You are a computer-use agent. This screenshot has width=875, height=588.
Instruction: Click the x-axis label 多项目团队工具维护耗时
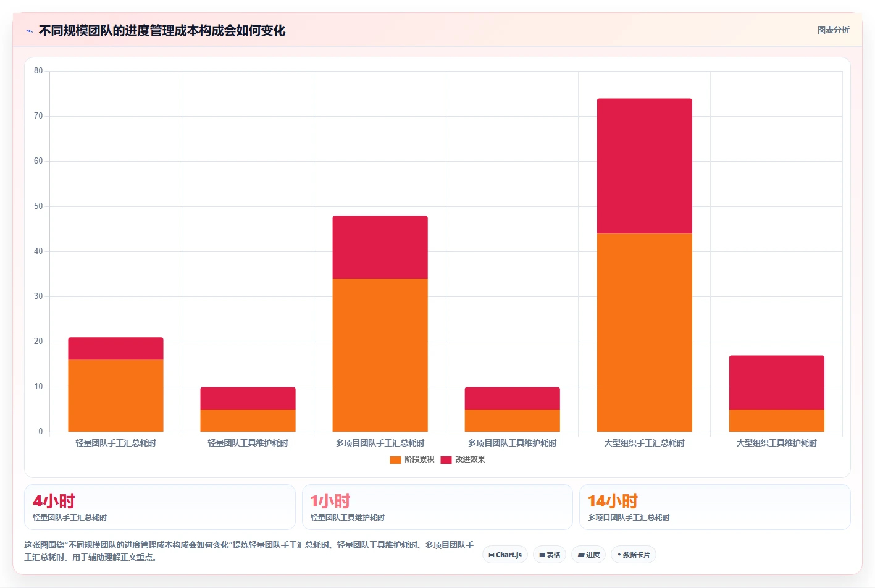(x=512, y=443)
